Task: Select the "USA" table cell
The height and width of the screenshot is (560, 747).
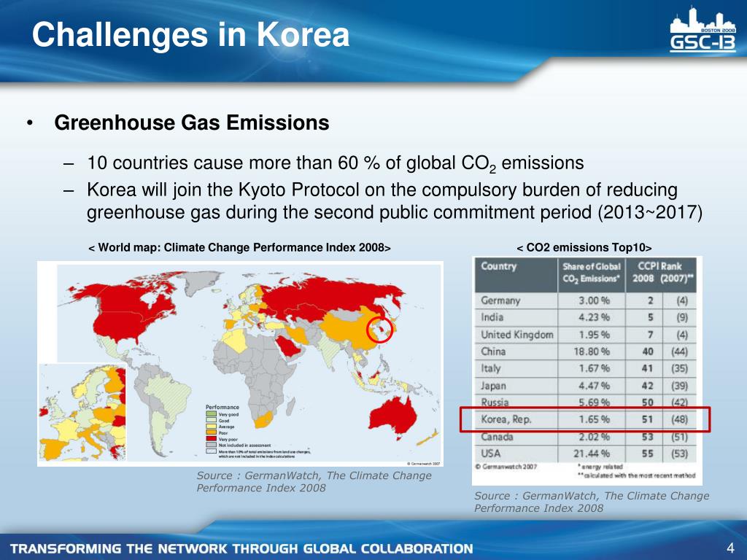Action: click(x=491, y=454)
